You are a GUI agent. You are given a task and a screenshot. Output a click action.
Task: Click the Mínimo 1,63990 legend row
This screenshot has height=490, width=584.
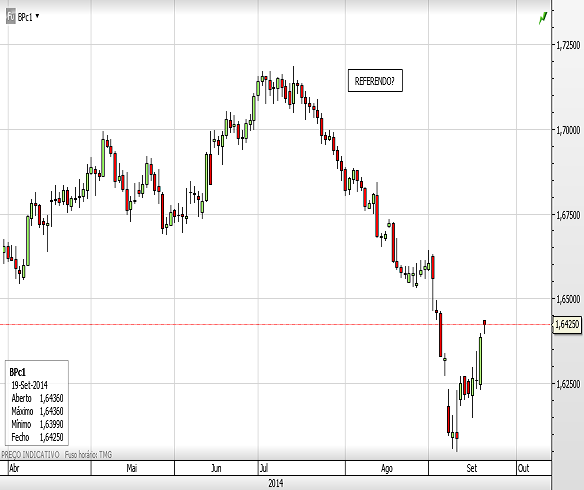(37, 424)
